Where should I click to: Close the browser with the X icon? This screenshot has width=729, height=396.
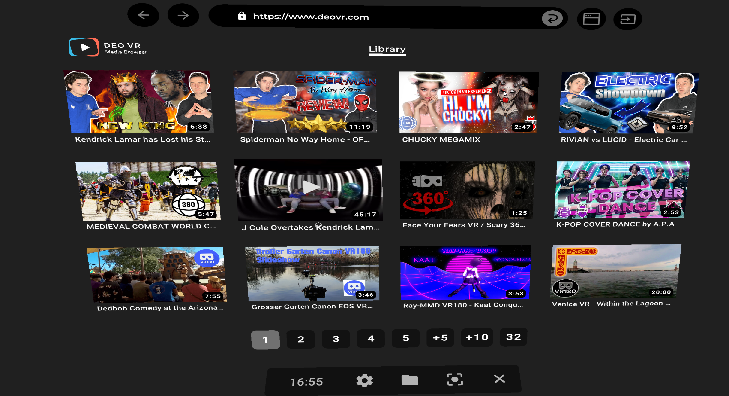(x=499, y=379)
